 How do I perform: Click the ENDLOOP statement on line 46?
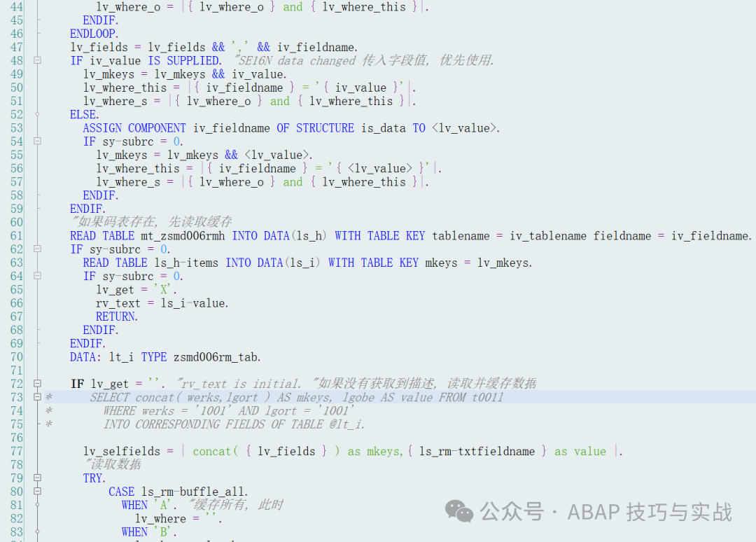click(x=94, y=34)
